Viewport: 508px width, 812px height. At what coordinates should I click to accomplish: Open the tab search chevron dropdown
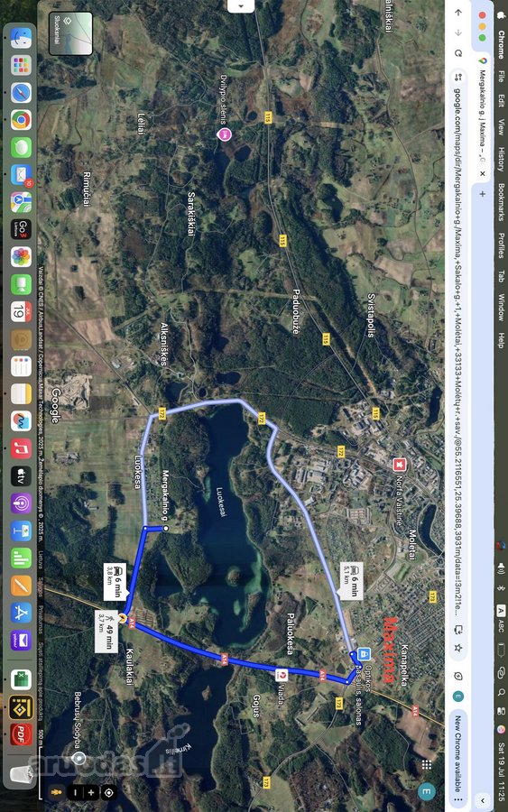pyautogui.click(x=482, y=800)
